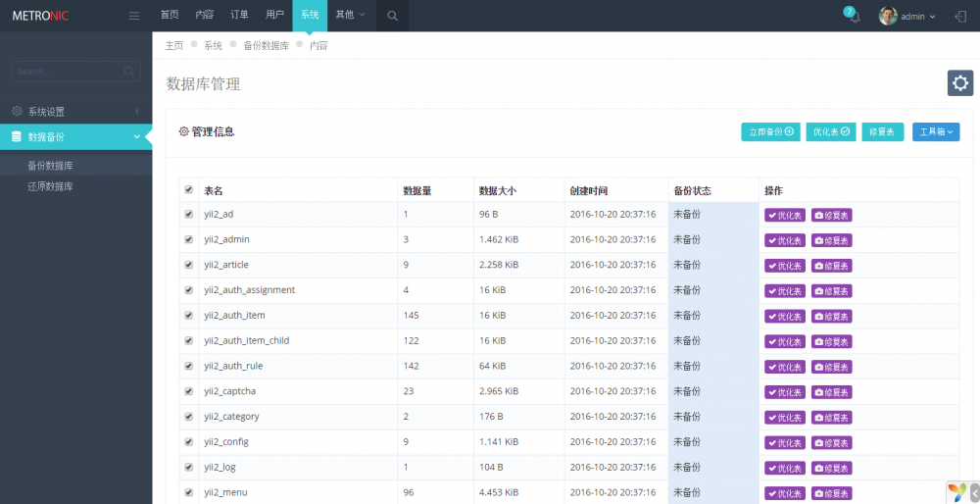Click the 系统 breadcrumb link
The image size is (980, 504).
[x=213, y=46]
